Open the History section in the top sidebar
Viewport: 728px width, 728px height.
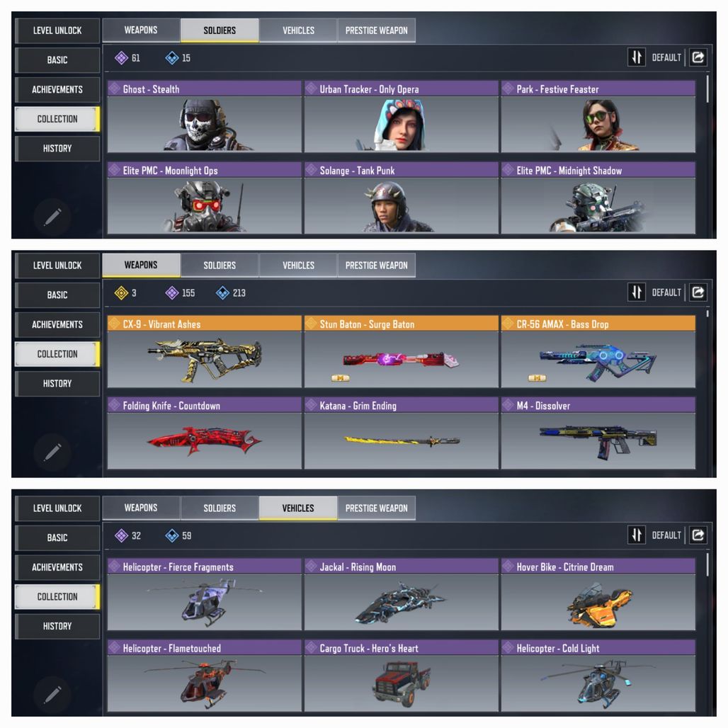tap(57, 149)
